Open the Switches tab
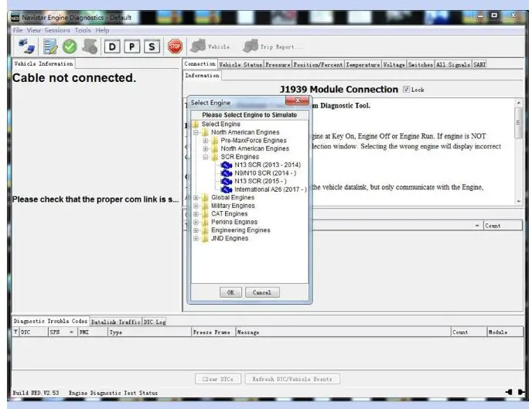 click(x=421, y=64)
